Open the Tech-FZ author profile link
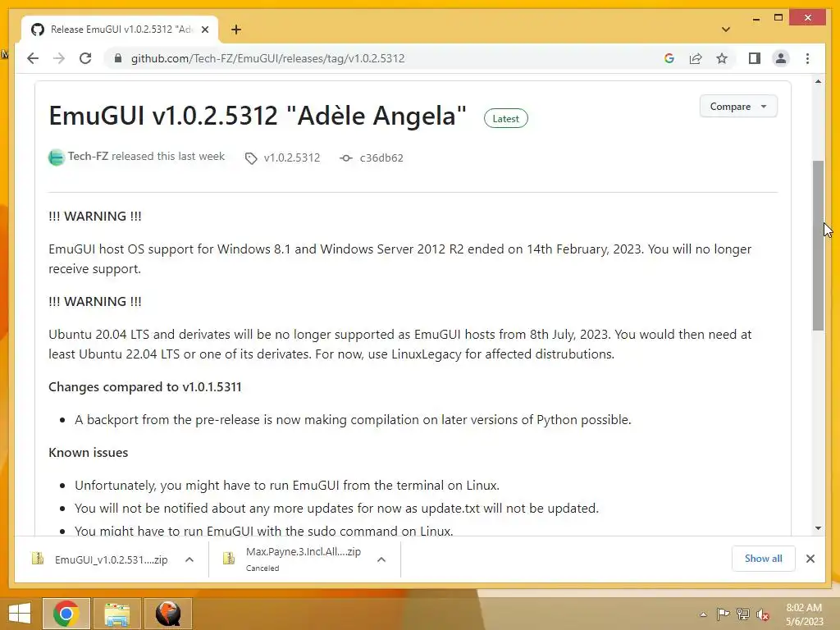The width and height of the screenshot is (840, 630). click(88, 157)
